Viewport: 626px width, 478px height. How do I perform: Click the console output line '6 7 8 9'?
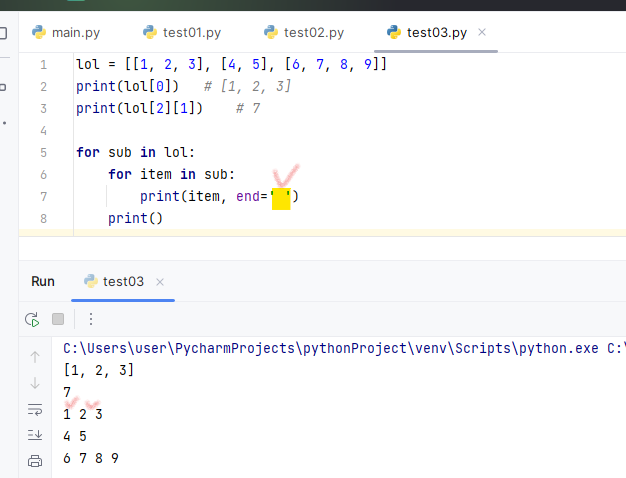click(x=91, y=458)
